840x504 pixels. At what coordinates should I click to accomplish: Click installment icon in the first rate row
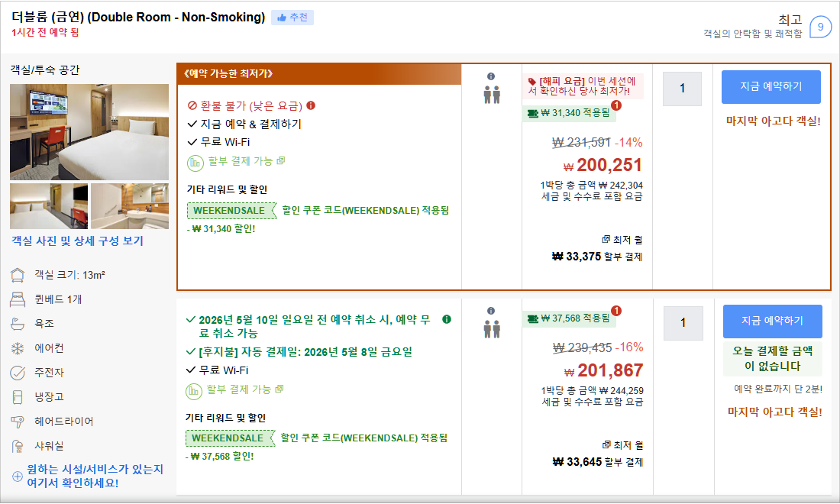tap(195, 163)
